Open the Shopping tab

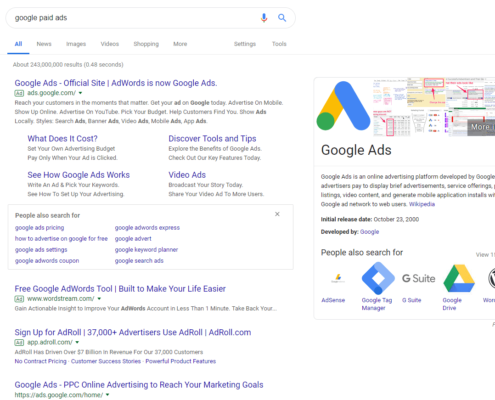tap(146, 44)
